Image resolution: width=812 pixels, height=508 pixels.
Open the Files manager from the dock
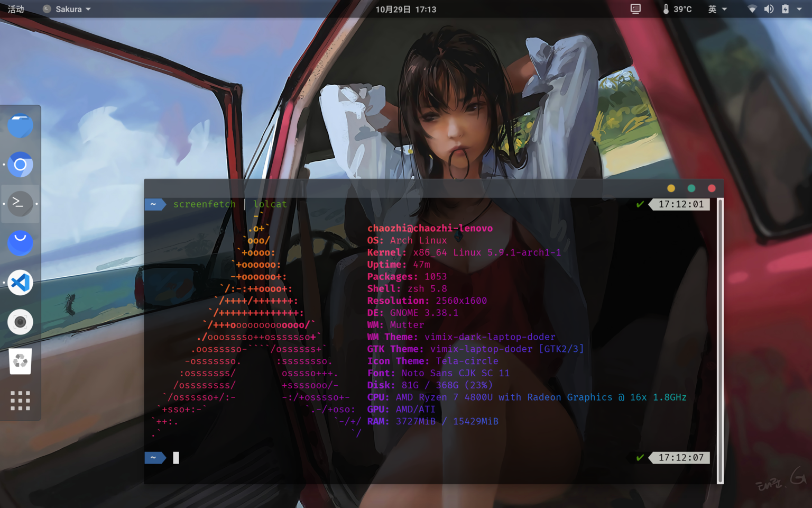click(20, 125)
